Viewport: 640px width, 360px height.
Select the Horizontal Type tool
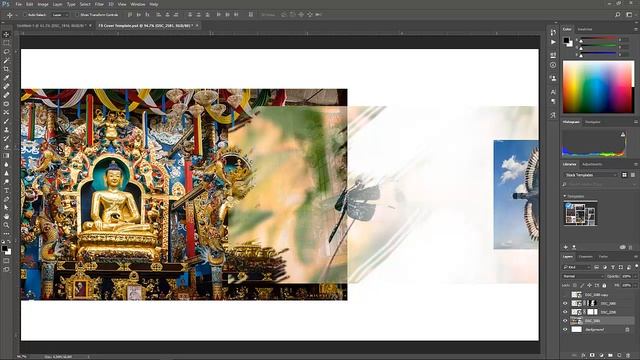[6, 191]
